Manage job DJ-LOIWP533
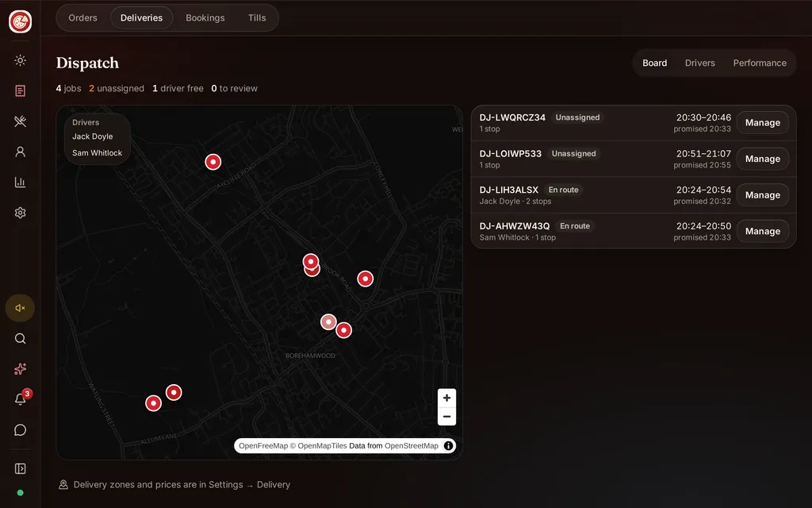The width and height of the screenshot is (812, 508). pos(762,159)
